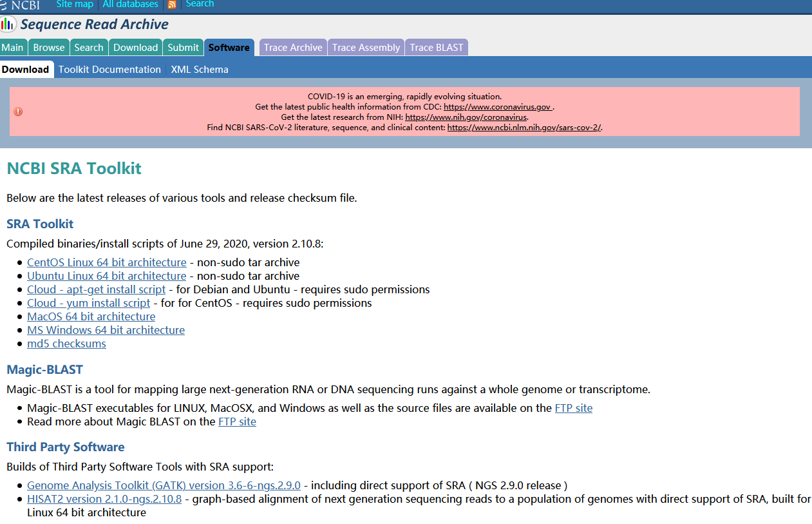The width and height of the screenshot is (812, 524).
Task: Download the MacOS 64 bit architecture build
Action: tap(91, 316)
